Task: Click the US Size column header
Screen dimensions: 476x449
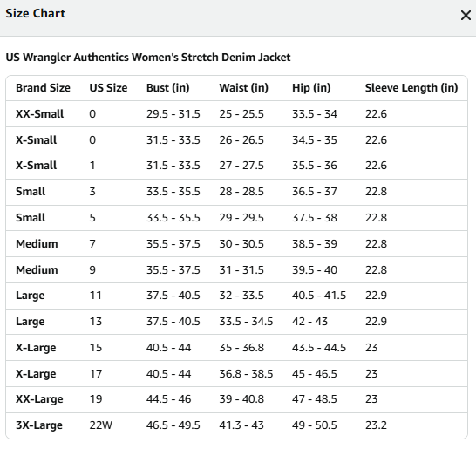Action: click(108, 88)
